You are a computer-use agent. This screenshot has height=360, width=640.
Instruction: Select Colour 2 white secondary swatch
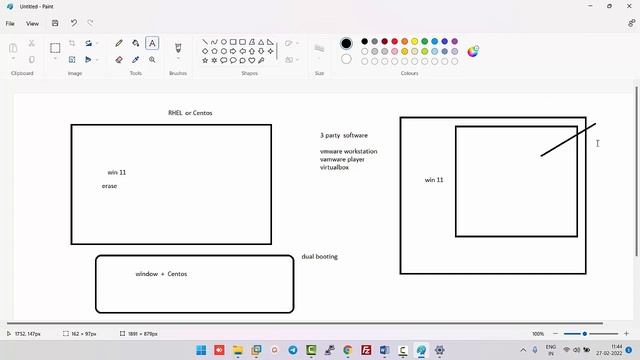point(346,59)
